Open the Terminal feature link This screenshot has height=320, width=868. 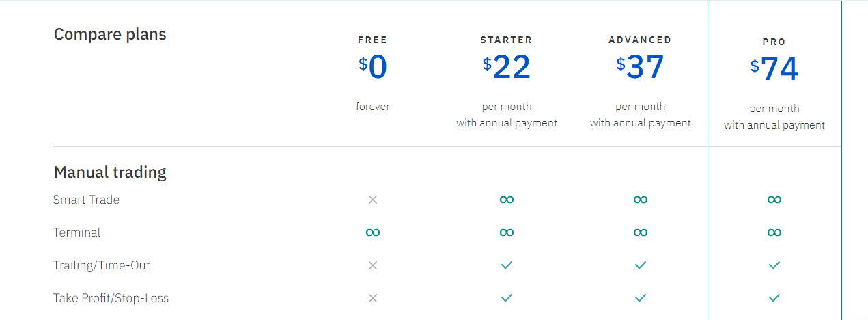coord(77,232)
